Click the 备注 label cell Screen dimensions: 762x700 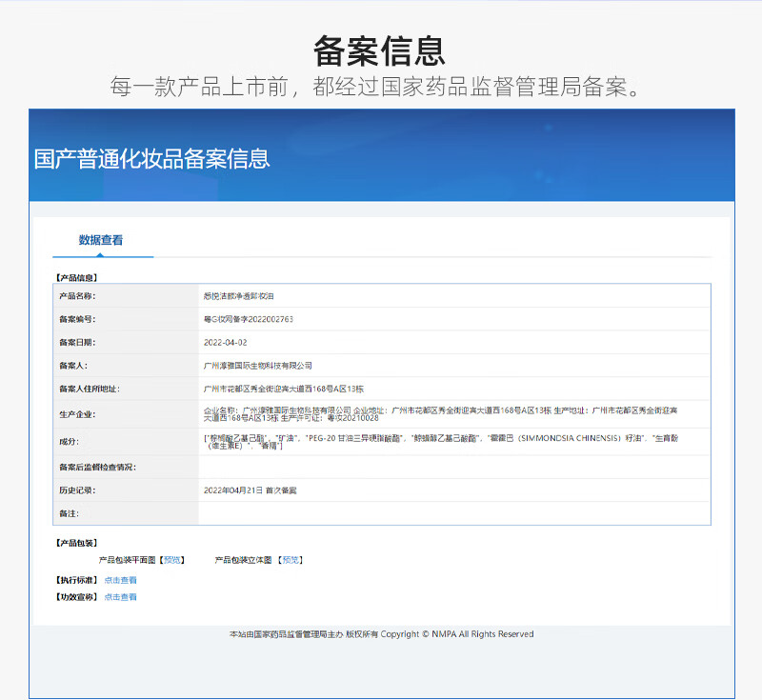[126, 513]
